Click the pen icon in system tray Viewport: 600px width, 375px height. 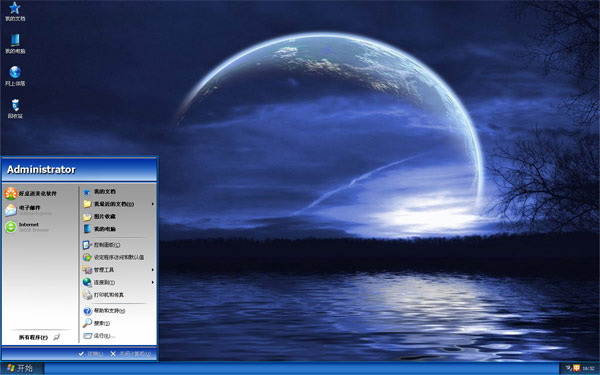pos(569,368)
